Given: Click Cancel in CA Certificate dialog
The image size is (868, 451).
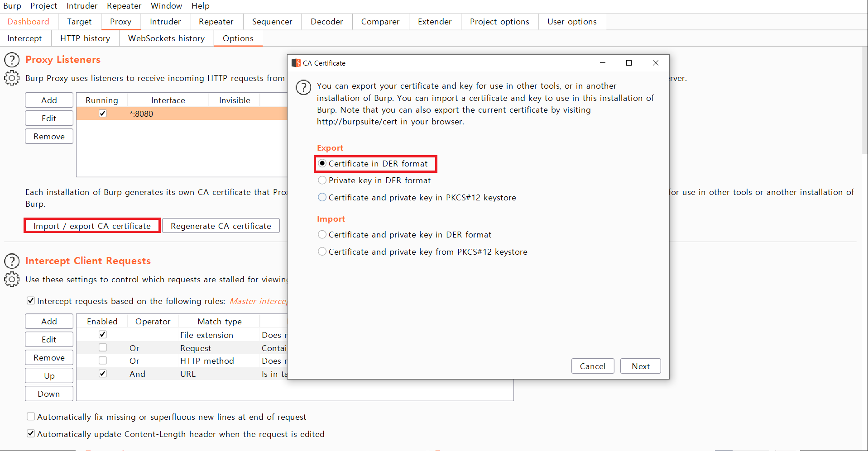Looking at the screenshot, I should [593, 366].
